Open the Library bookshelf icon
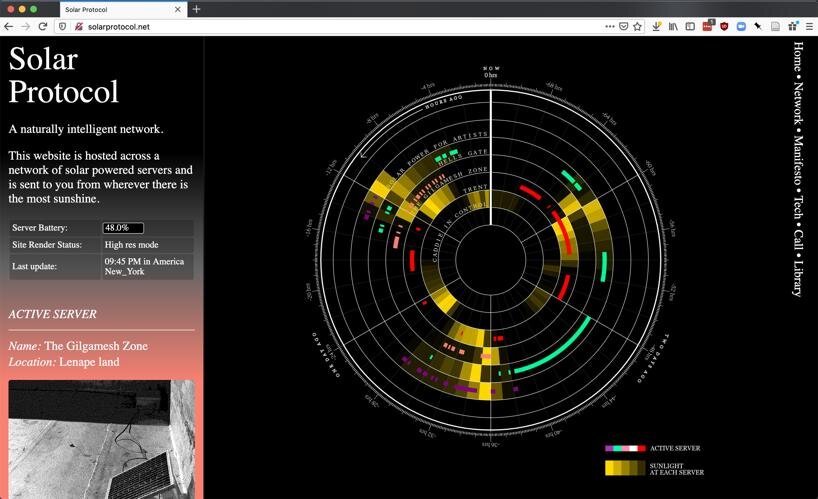Screen dimensions: 818x499 pyautogui.click(x=673, y=27)
